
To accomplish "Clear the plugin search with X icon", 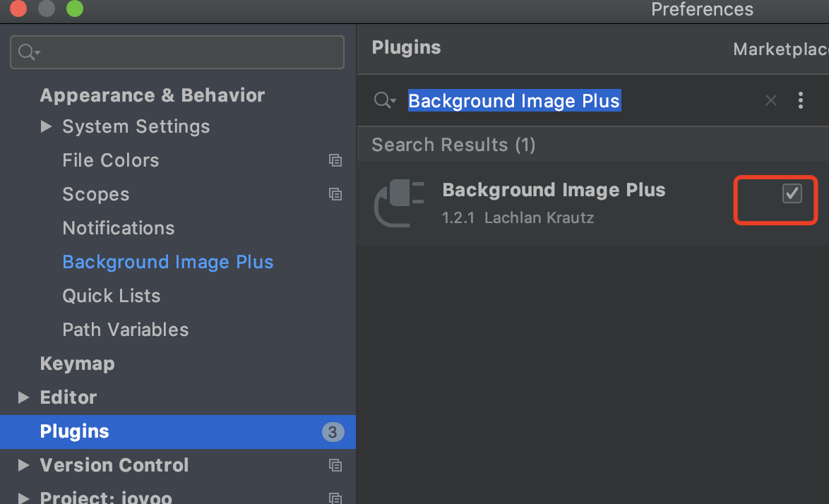I will pos(771,100).
